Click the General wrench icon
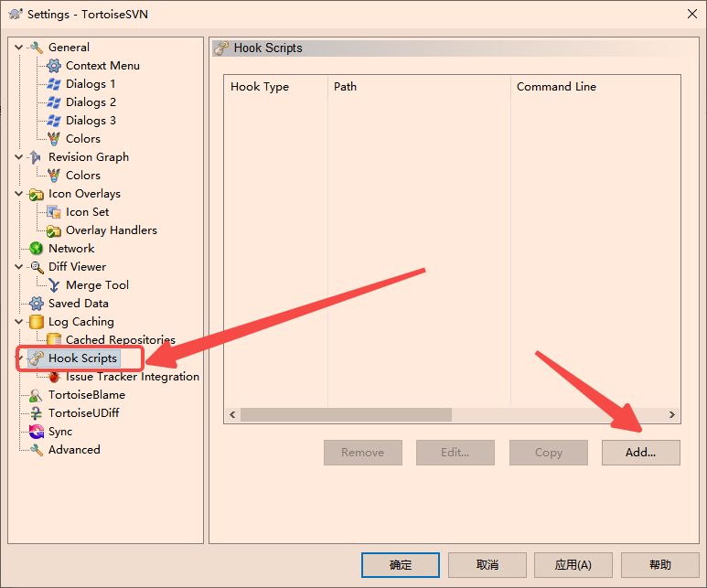Viewport: 707px width, 588px height. pos(36,48)
